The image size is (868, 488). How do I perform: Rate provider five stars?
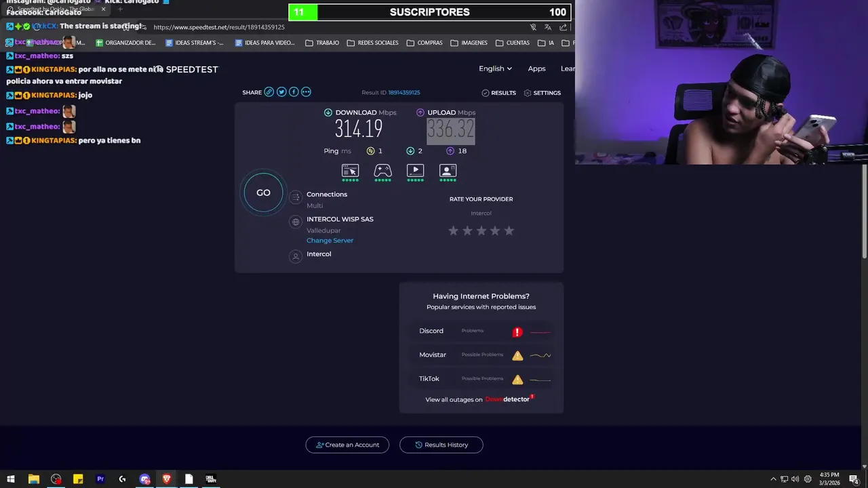pos(509,230)
